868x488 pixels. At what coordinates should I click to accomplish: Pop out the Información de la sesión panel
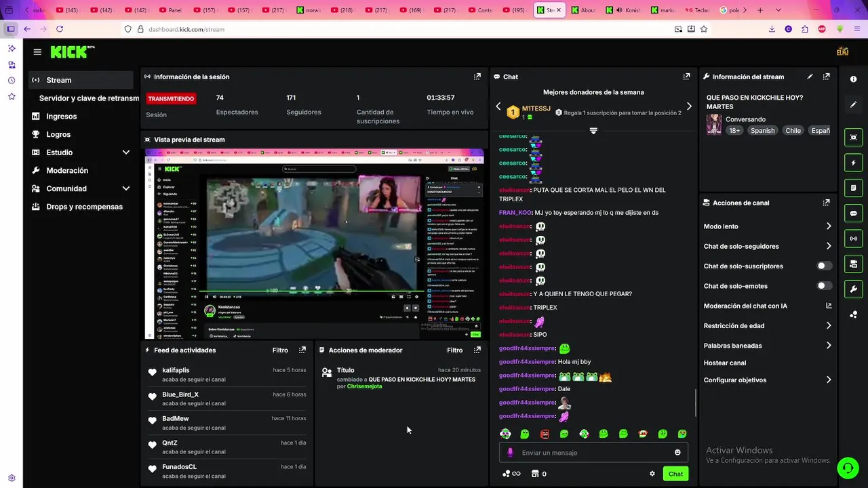(477, 77)
